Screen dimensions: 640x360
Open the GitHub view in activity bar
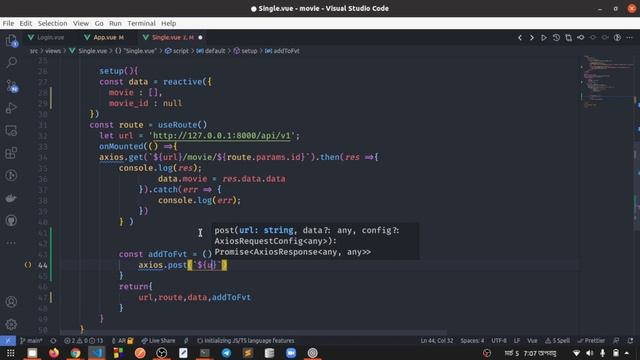pos(11,220)
